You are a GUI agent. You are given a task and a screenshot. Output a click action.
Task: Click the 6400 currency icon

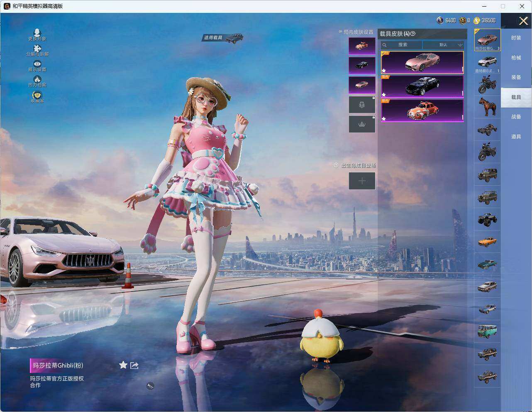[x=440, y=20]
